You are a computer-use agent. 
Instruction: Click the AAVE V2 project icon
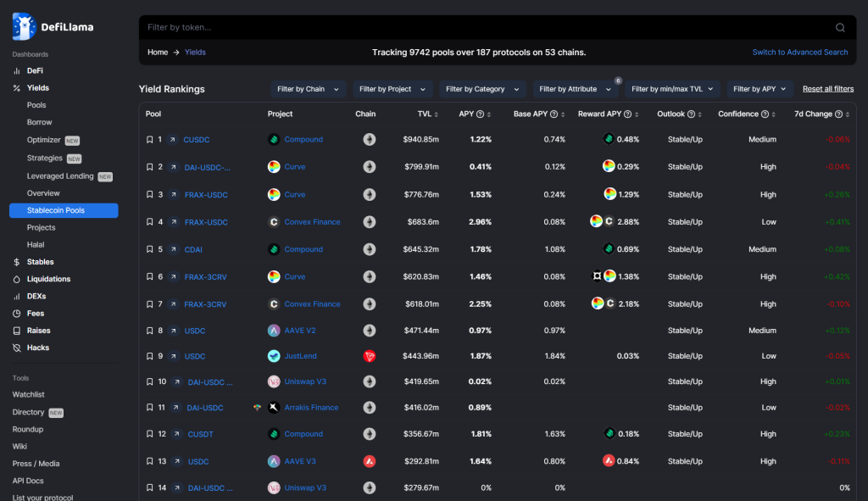[274, 331]
